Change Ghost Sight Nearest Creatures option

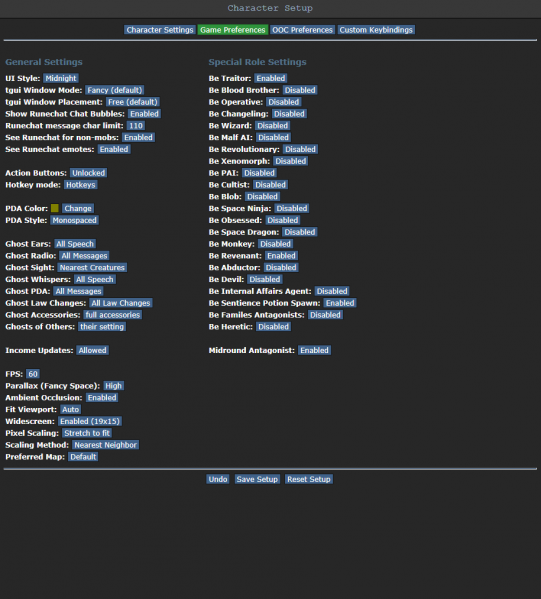pos(92,268)
